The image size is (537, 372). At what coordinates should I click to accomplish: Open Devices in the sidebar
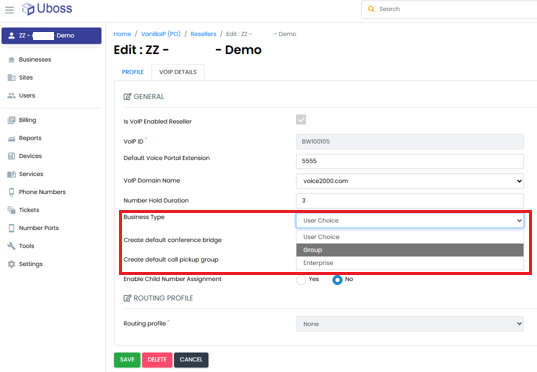30,156
